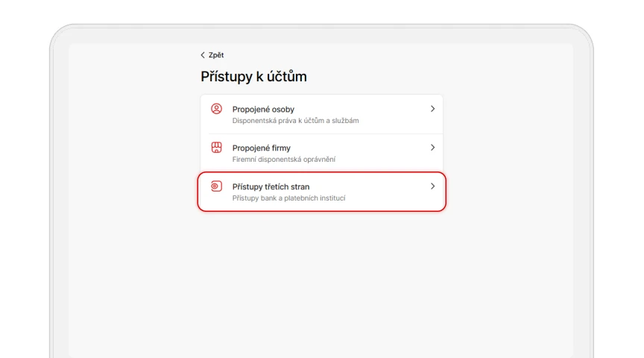Expand Propojené osoby using its right chevron
Screen dimensions: 644x358
(432, 109)
